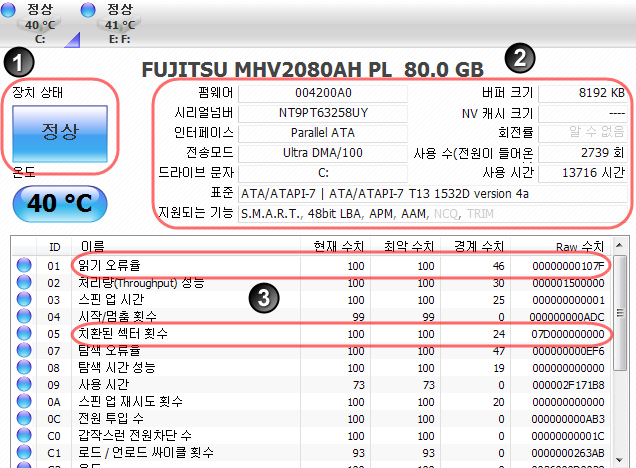Click the 이름 column header

point(186,247)
